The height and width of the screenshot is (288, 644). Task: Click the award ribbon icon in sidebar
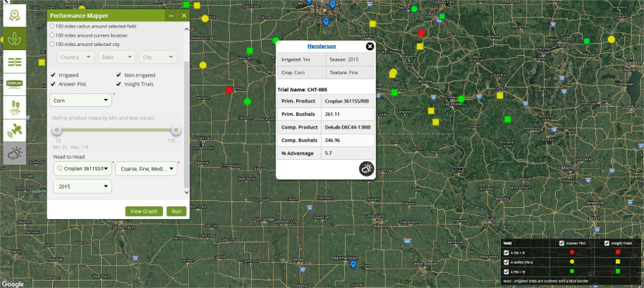[x=14, y=16]
